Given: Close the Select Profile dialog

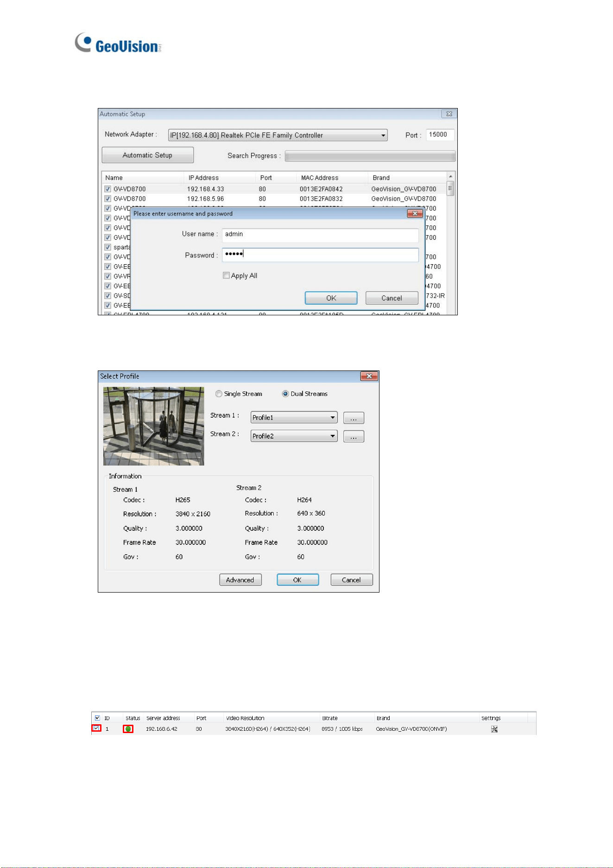Looking at the screenshot, I should (x=369, y=376).
